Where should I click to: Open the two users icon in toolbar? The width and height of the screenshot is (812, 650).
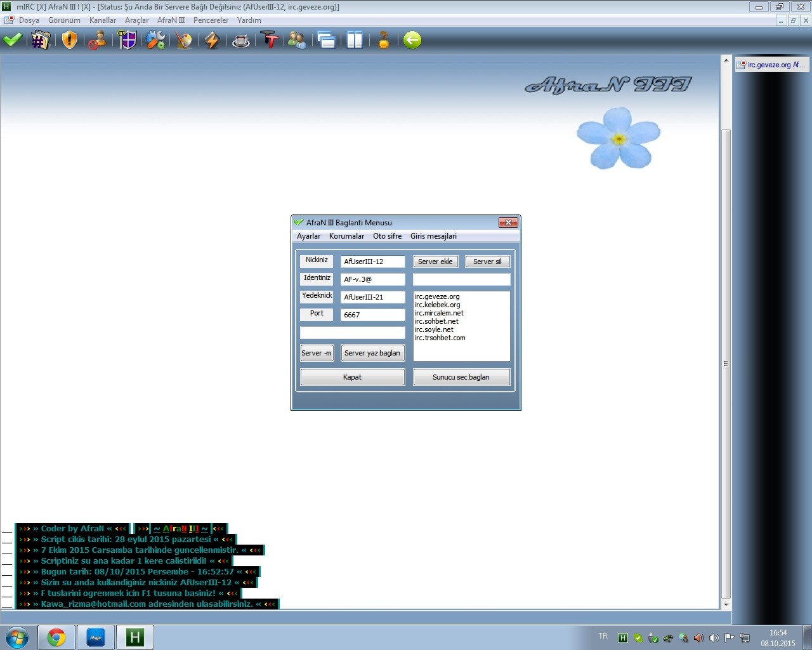297,41
